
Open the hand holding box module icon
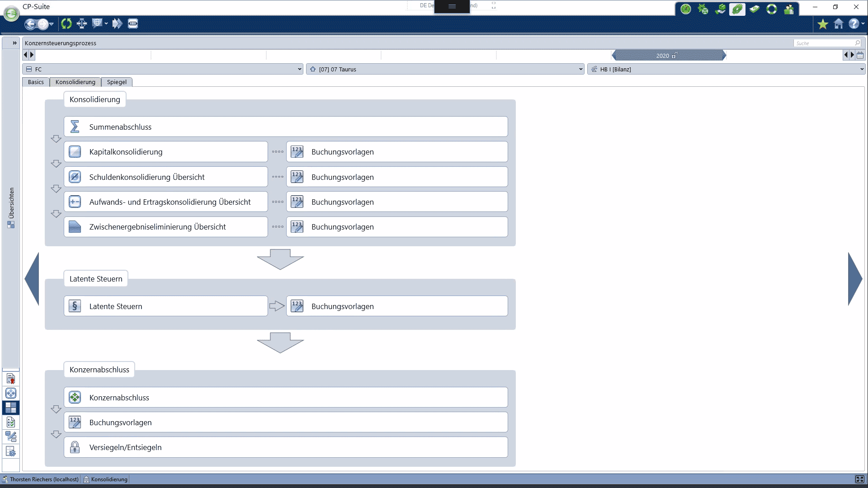coord(720,9)
